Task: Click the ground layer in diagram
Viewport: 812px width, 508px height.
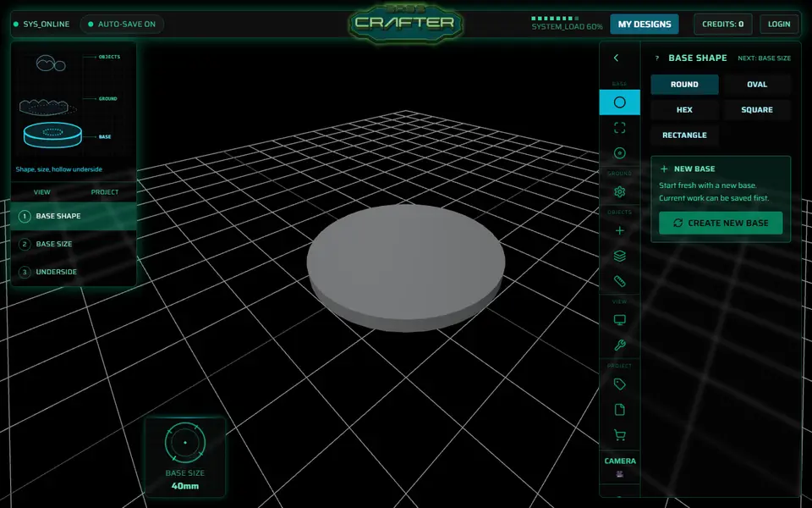Action: [47, 107]
